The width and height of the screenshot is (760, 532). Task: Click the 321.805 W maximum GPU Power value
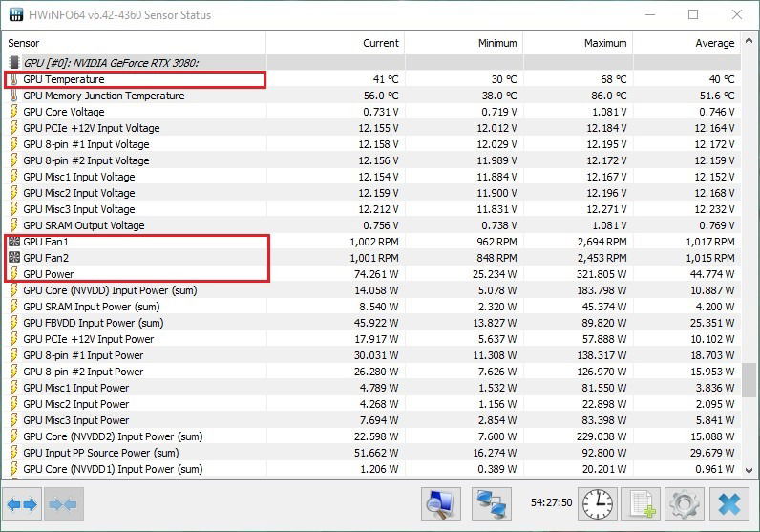click(x=602, y=274)
